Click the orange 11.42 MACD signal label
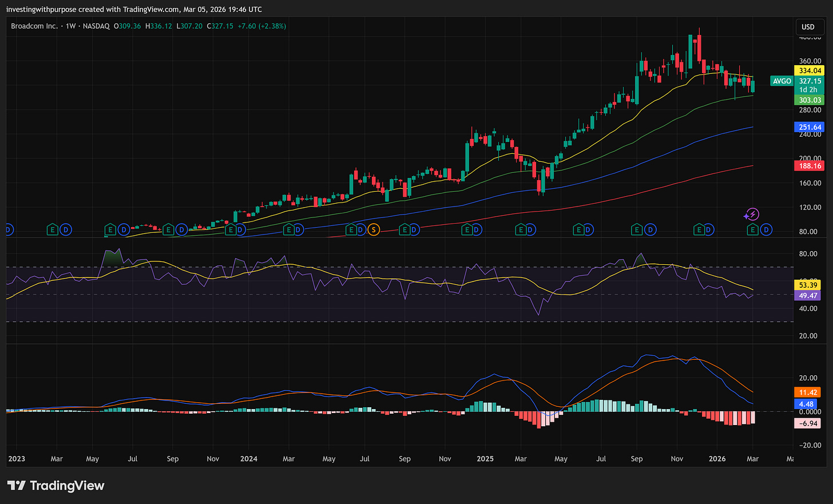This screenshot has height=504, width=833. (x=808, y=392)
